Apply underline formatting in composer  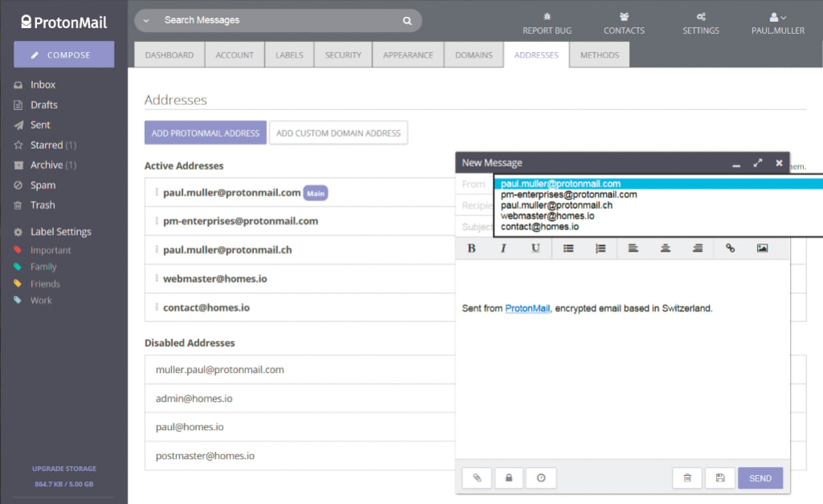535,248
